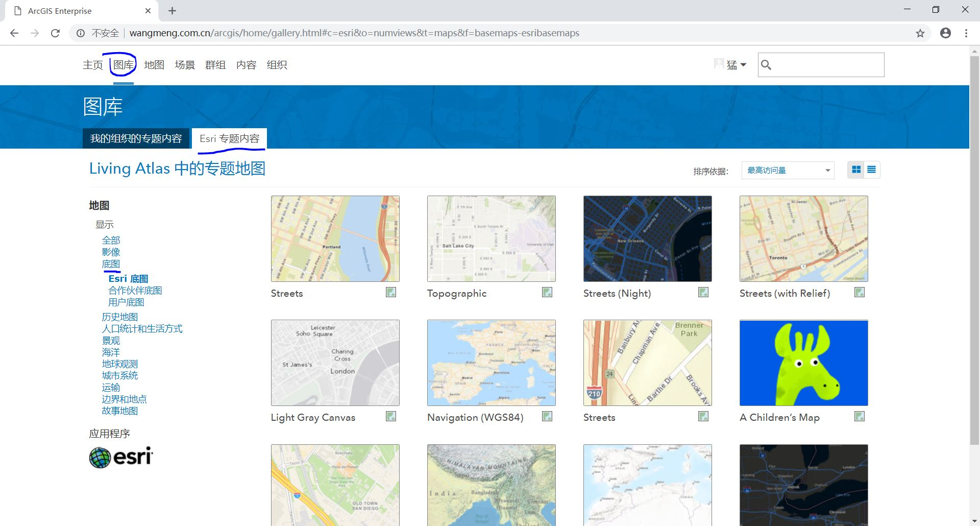The height and width of the screenshot is (526, 980).
Task: Switch to Esri 专题内容 tab
Action: [229, 138]
